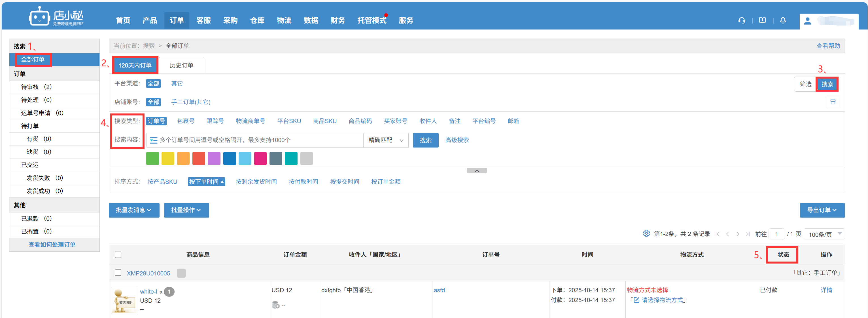
Task: Click the notification bell icon
Action: (x=783, y=21)
